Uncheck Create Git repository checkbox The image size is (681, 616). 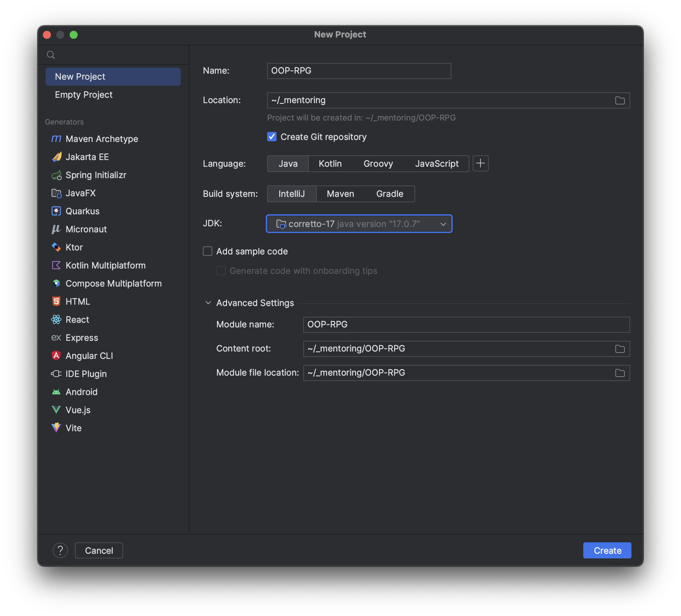(x=272, y=137)
